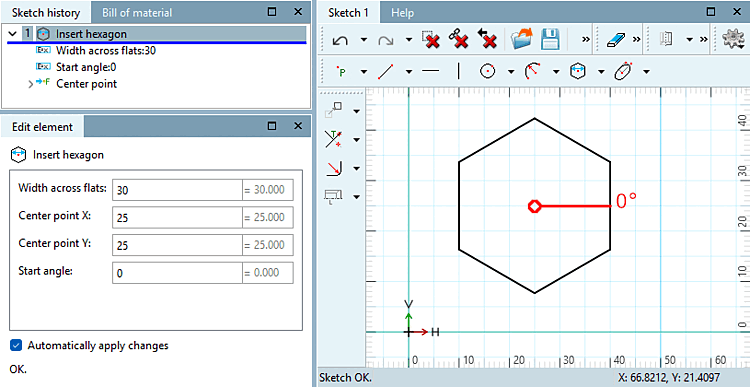This screenshot has height=387, width=750.
Task: Click delete selection icon with dashed box
Action: click(x=430, y=39)
